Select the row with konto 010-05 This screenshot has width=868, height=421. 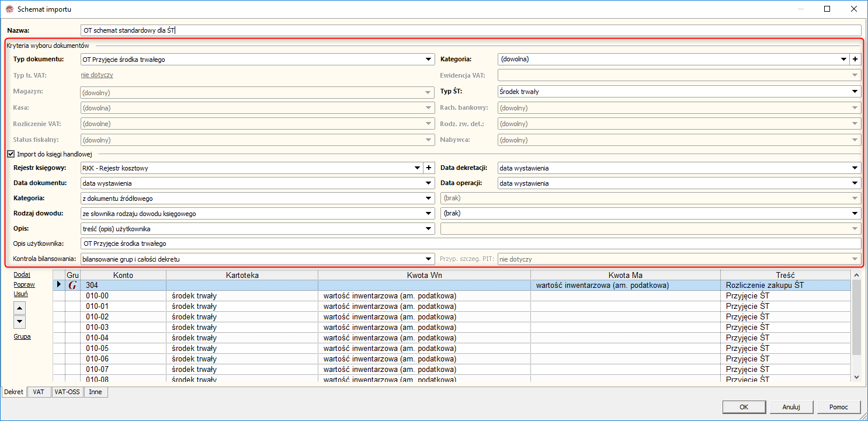pyautogui.click(x=452, y=348)
